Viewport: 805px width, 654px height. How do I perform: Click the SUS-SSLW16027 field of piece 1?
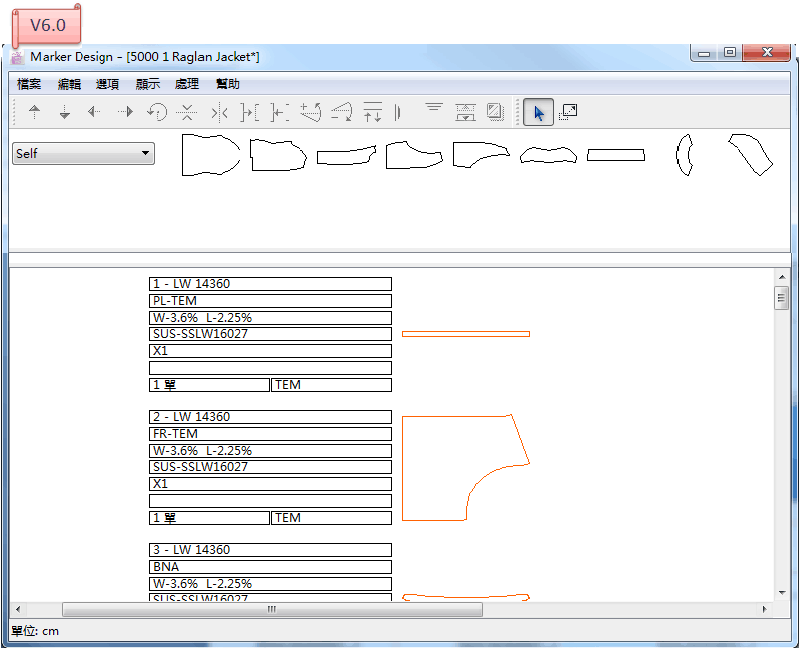pyautogui.click(x=270, y=334)
